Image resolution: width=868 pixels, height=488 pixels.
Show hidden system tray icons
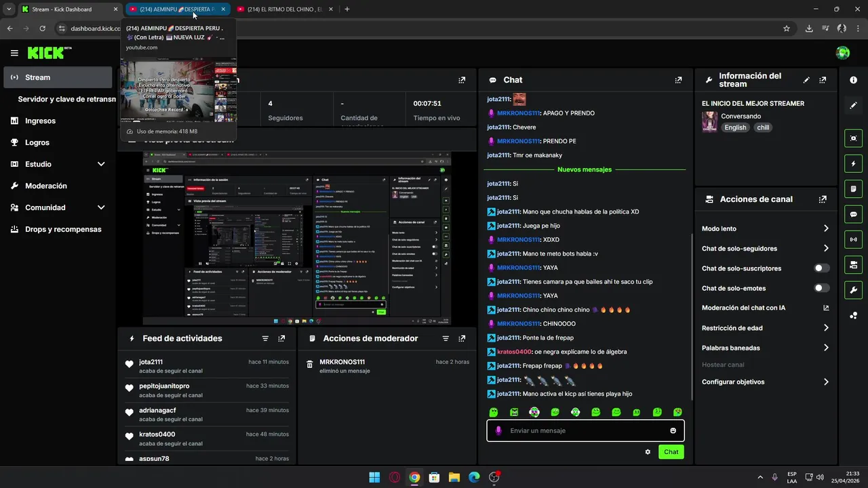click(759, 477)
